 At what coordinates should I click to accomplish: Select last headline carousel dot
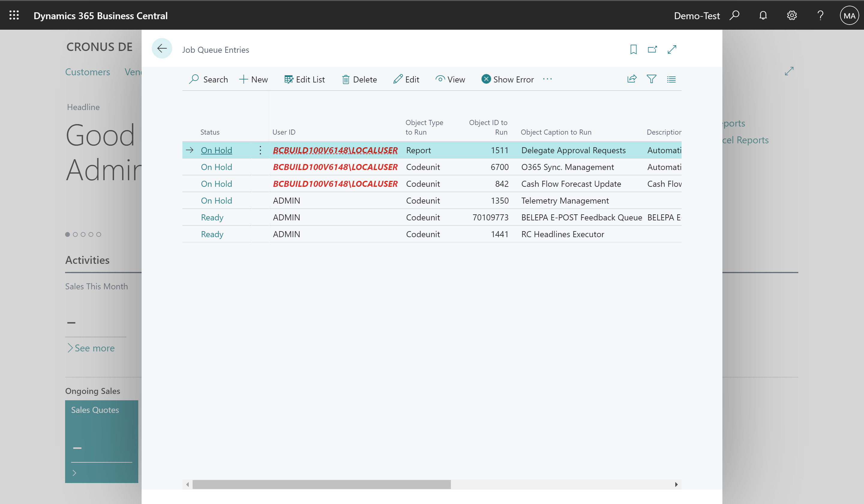click(x=98, y=234)
